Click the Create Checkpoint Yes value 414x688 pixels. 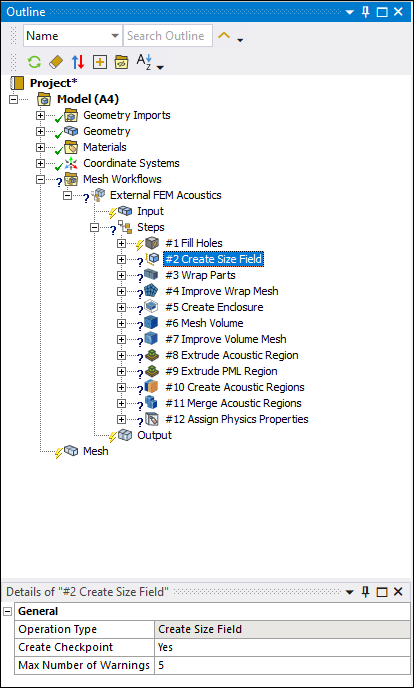point(282,647)
